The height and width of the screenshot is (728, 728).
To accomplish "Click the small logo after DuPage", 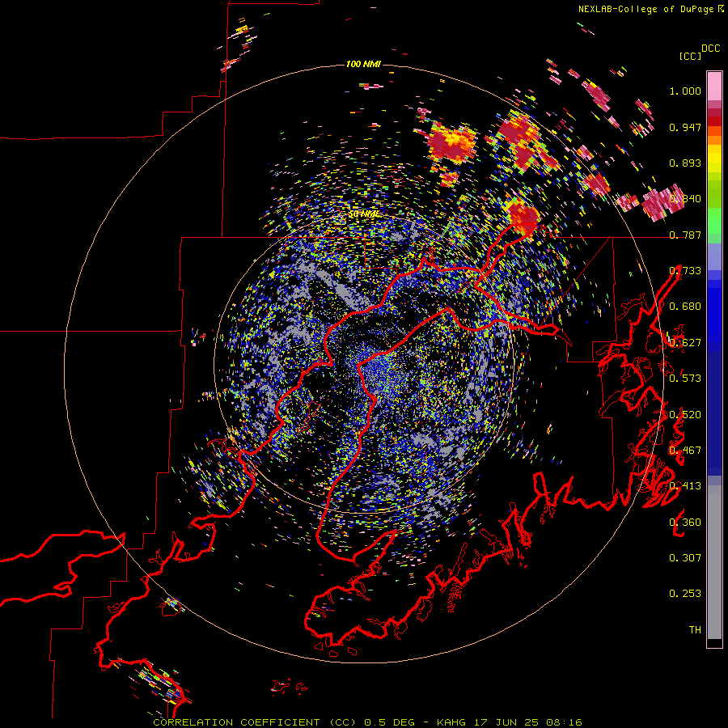I will tap(721, 9).
